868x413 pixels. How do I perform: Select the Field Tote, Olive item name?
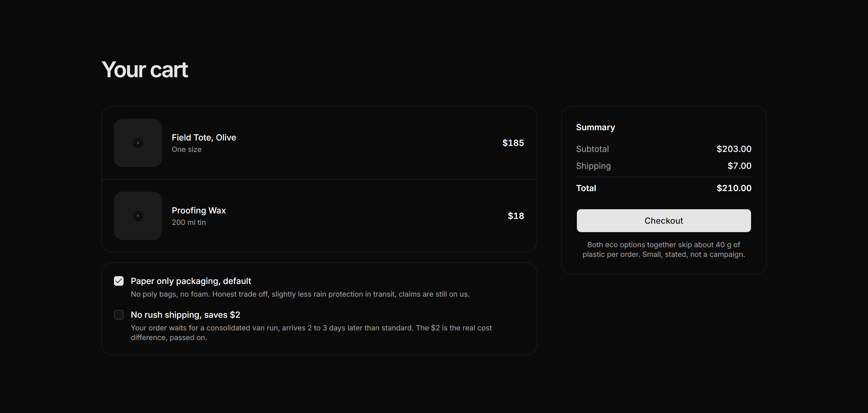[204, 137]
